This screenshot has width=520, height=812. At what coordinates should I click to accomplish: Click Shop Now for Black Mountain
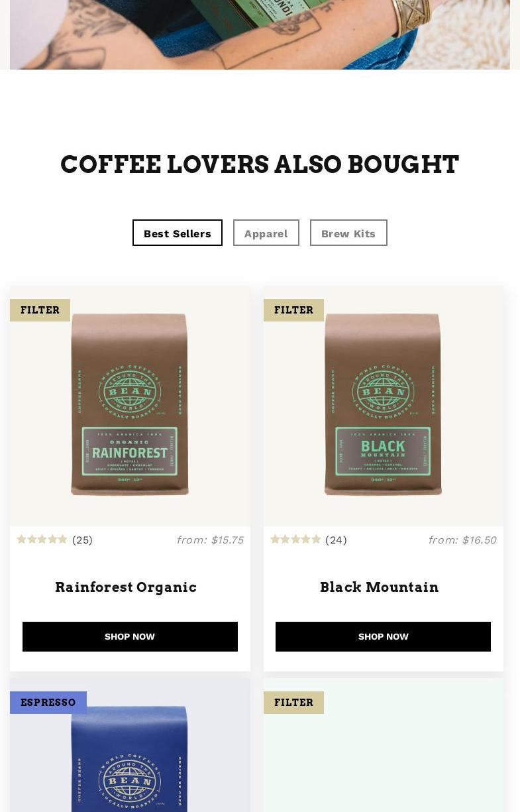pyautogui.click(x=383, y=636)
